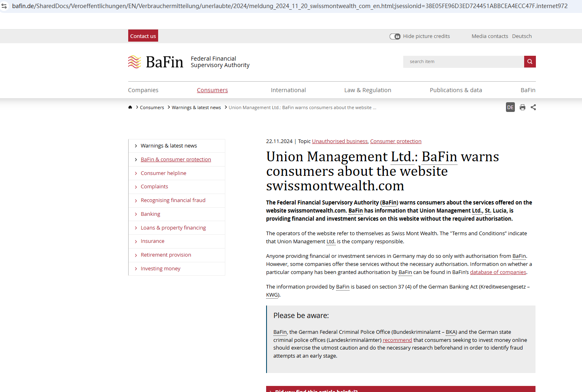Open the Law & Regulation menu

[x=368, y=90]
